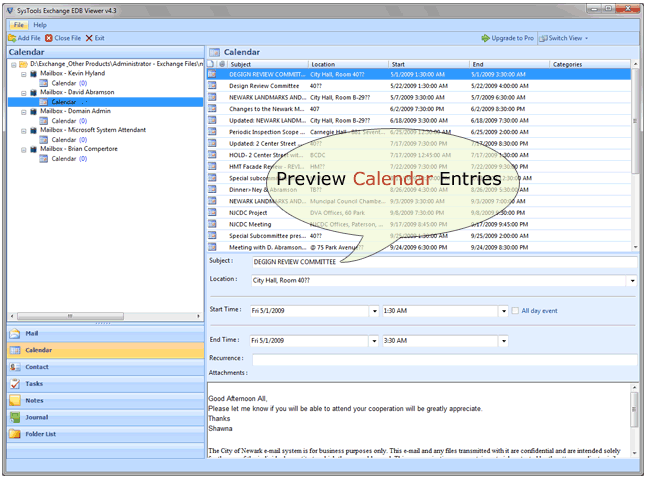Click the Close File toolbar icon
The height and width of the screenshot is (480, 647).
49,38
